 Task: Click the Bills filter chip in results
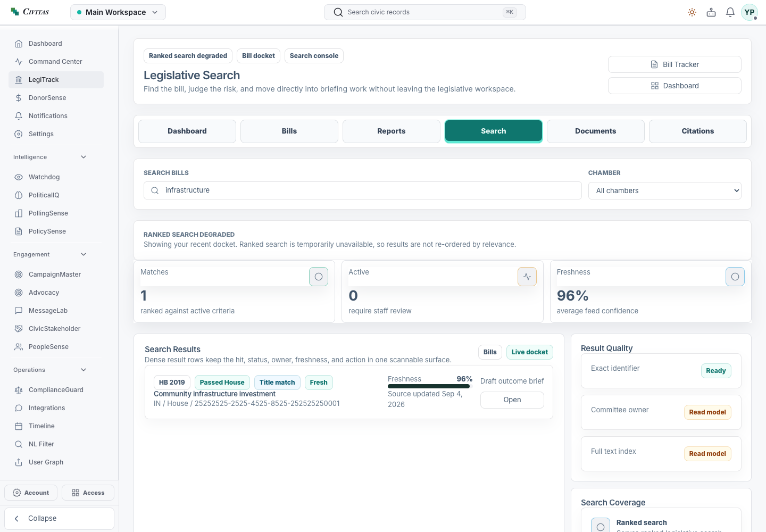click(x=490, y=352)
